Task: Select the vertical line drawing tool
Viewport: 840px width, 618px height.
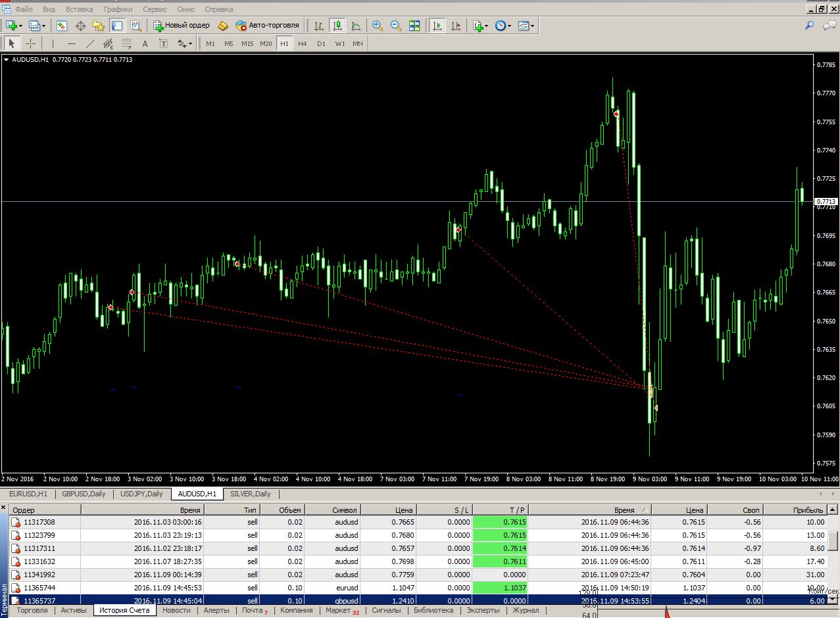Action: click(53, 43)
